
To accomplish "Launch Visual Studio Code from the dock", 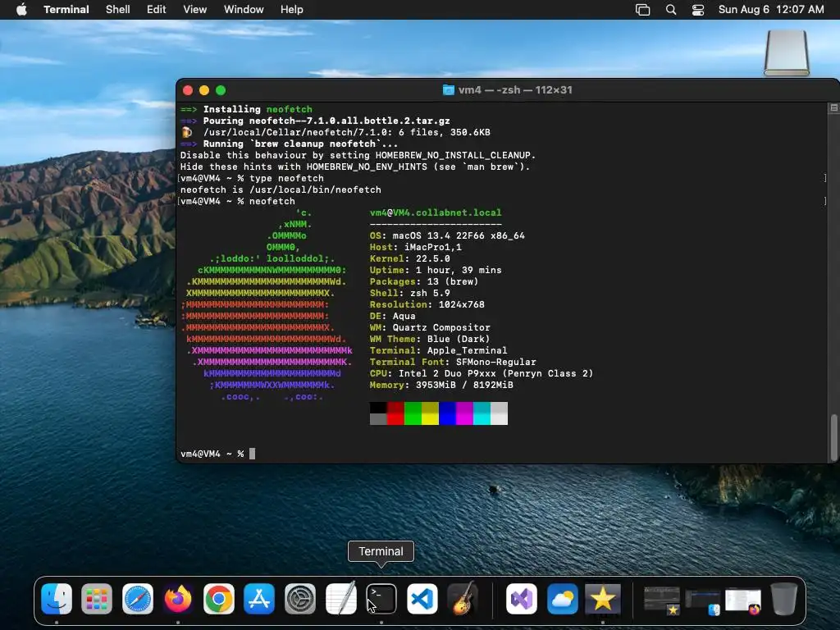I will coord(422,598).
